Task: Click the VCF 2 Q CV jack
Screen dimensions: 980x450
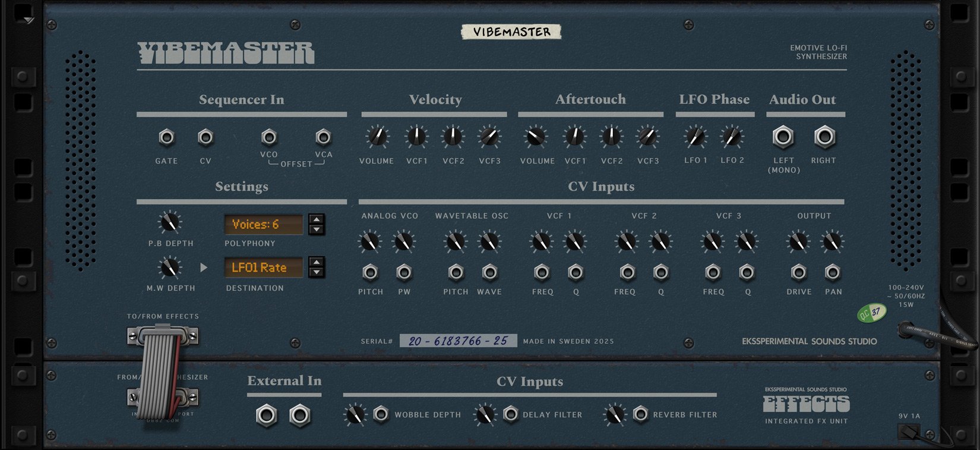Action: click(x=661, y=272)
